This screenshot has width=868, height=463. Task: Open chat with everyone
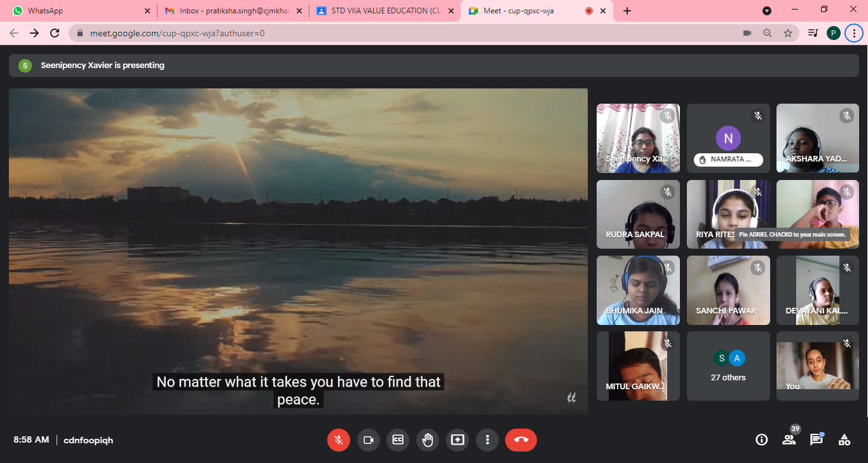[x=817, y=439]
